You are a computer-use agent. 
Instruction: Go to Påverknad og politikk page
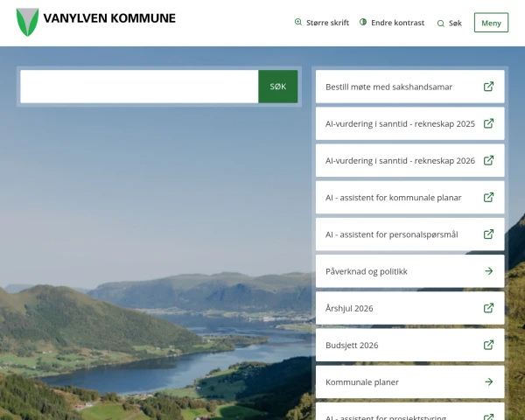click(367, 271)
